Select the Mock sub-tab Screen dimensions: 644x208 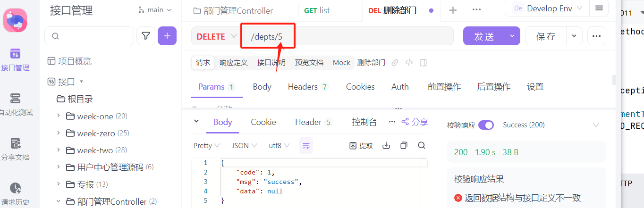click(341, 62)
